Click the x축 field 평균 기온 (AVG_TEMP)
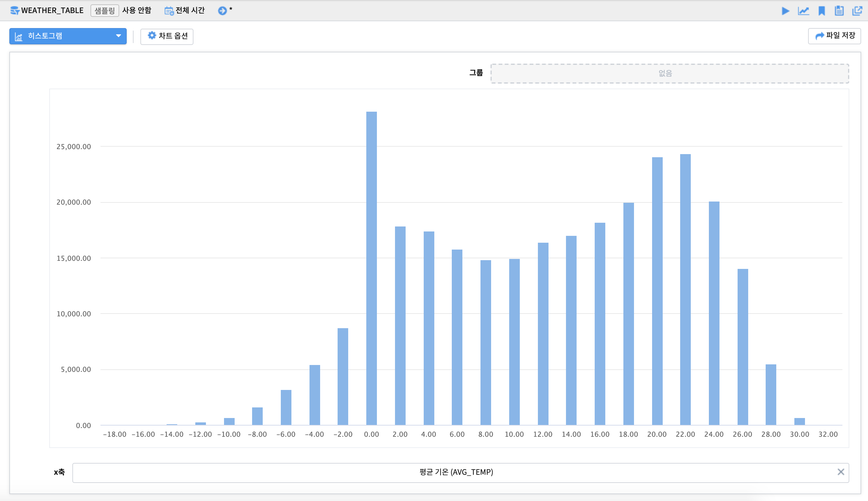Viewport: 868px width, 501px height. click(x=460, y=472)
